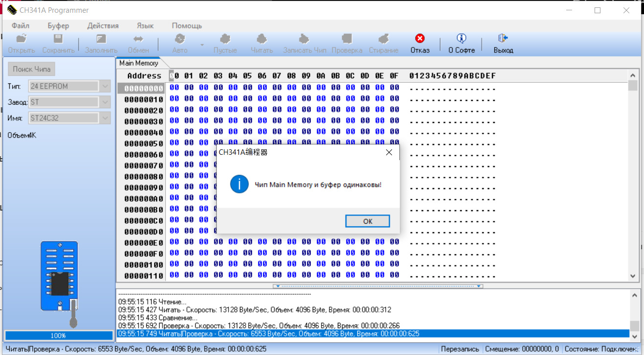
Task: Click the Объем4K label in the left panel
Action: tap(22, 135)
